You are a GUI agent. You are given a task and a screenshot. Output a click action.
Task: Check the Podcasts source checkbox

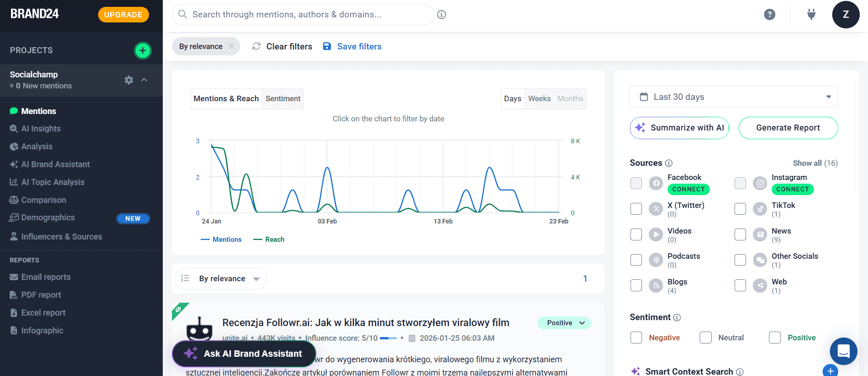click(x=636, y=260)
